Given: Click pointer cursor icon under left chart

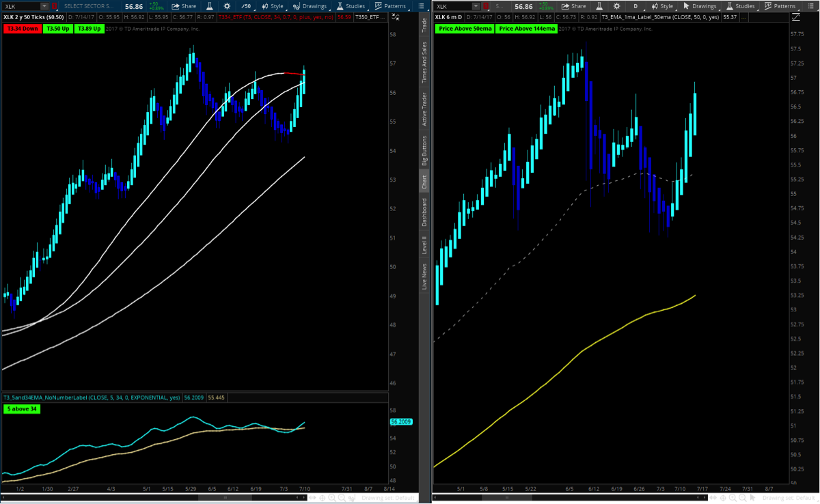Looking at the screenshot, I should click(x=351, y=498).
